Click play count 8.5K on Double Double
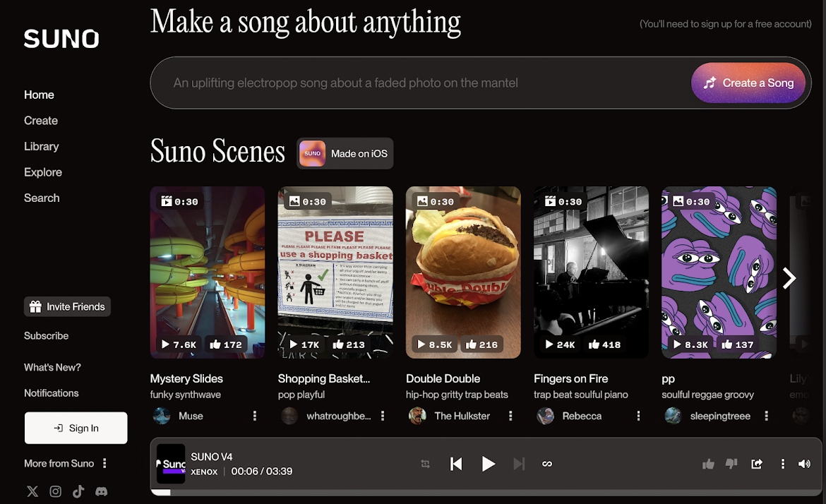826x504 pixels. (435, 345)
